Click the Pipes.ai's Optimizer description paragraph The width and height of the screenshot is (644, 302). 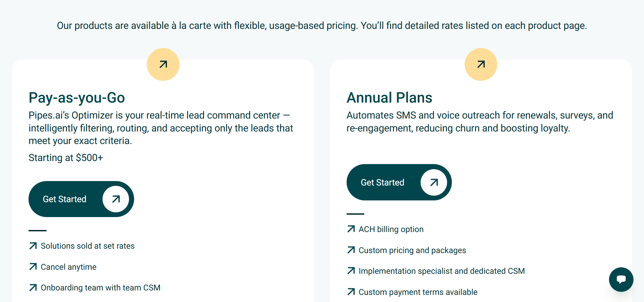(161, 128)
